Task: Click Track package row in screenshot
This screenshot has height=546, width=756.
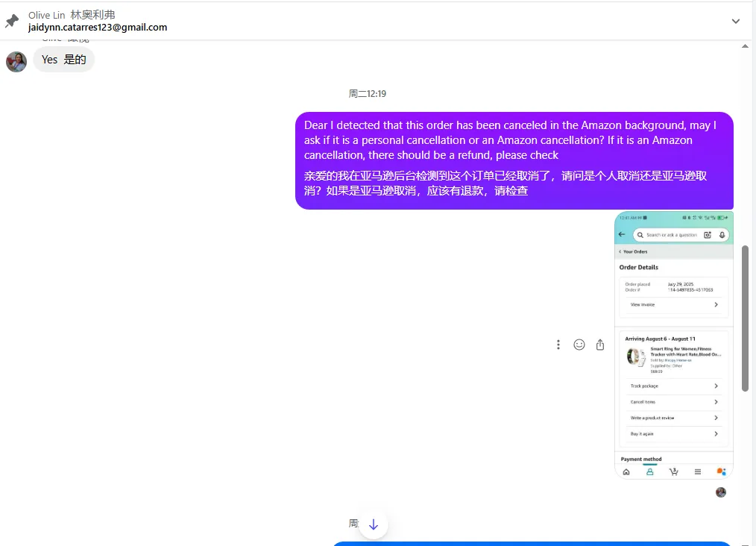Action: coord(673,386)
